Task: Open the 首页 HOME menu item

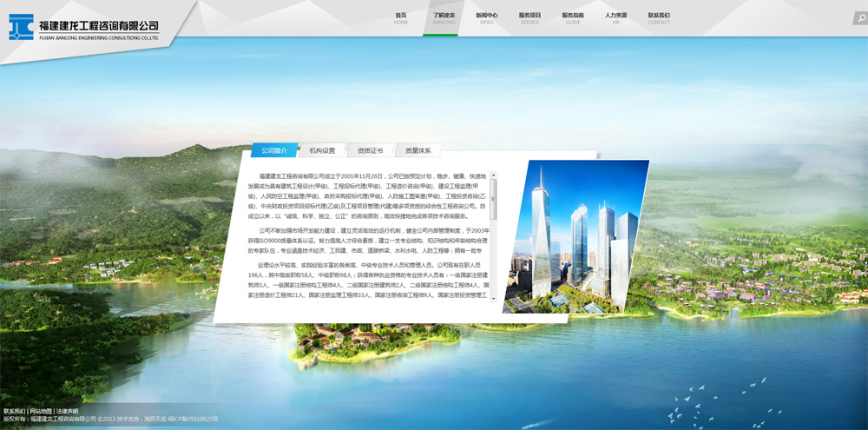Action: [x=400, y=18]
